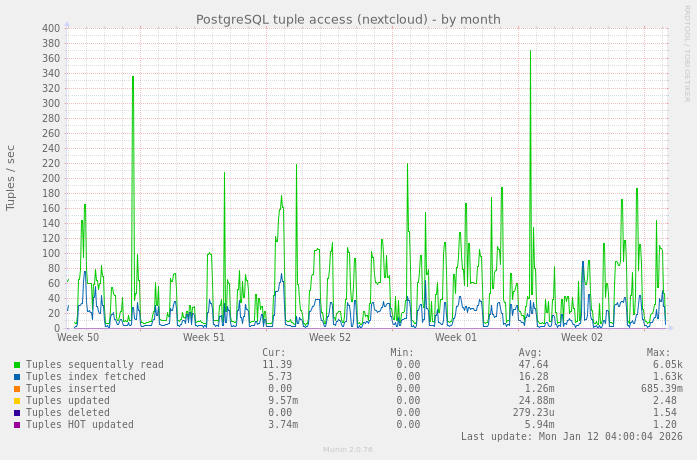Click the purple Tuples HOT updated swatch

[17, 425]
